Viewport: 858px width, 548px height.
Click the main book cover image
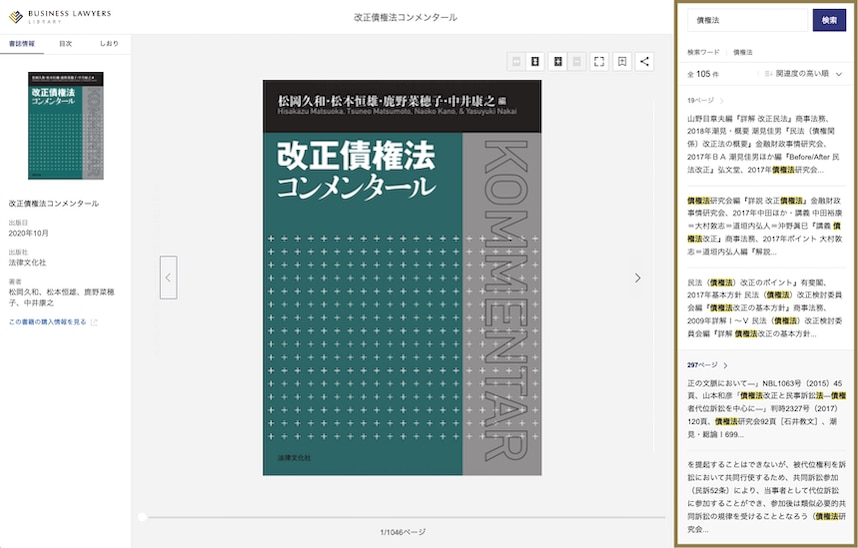tap(402, 278)
